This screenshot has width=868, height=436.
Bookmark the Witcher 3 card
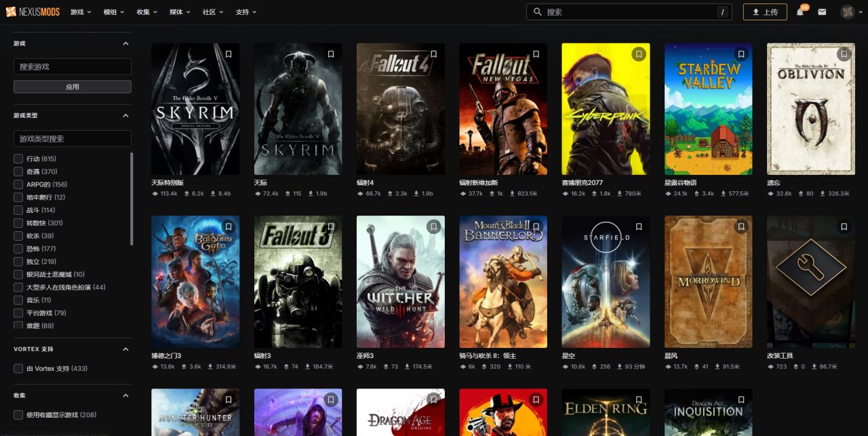click(x=433, y=226)
